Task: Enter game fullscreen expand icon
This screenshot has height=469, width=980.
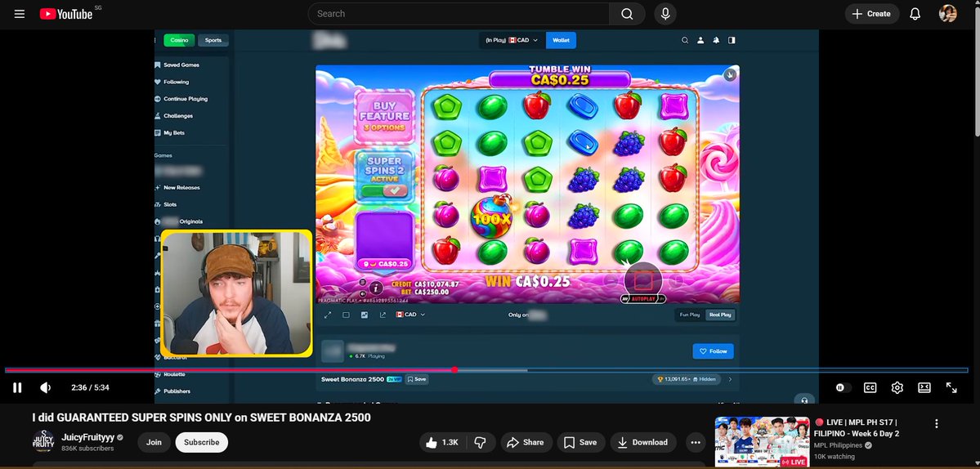Action: 328,315
